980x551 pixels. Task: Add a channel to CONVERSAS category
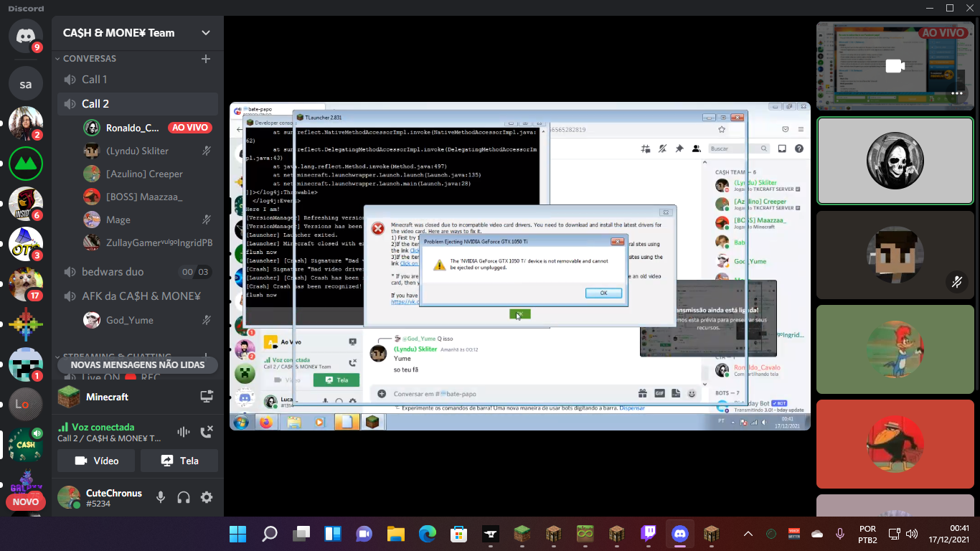[x=206, y=59]
